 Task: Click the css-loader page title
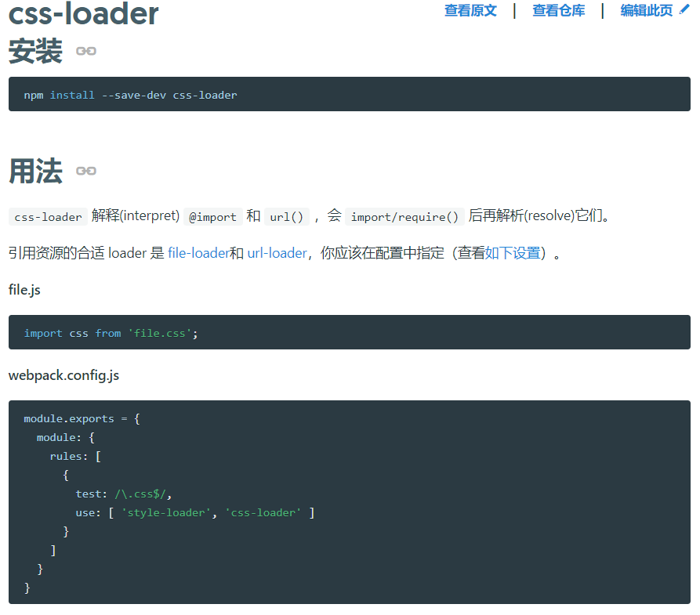pyautogui.click(x=84, y=14)
